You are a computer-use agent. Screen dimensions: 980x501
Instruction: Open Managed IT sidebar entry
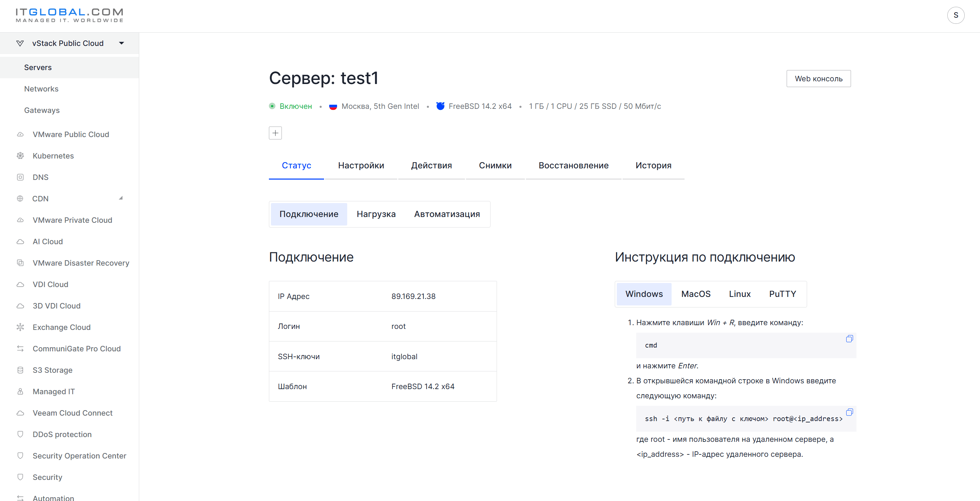54,391
